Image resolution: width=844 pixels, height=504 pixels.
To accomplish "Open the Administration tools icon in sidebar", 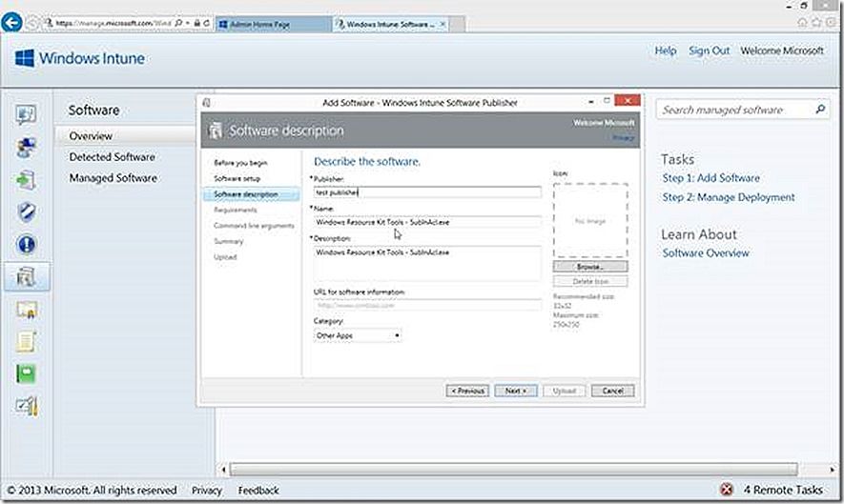I will coord(26,406).
